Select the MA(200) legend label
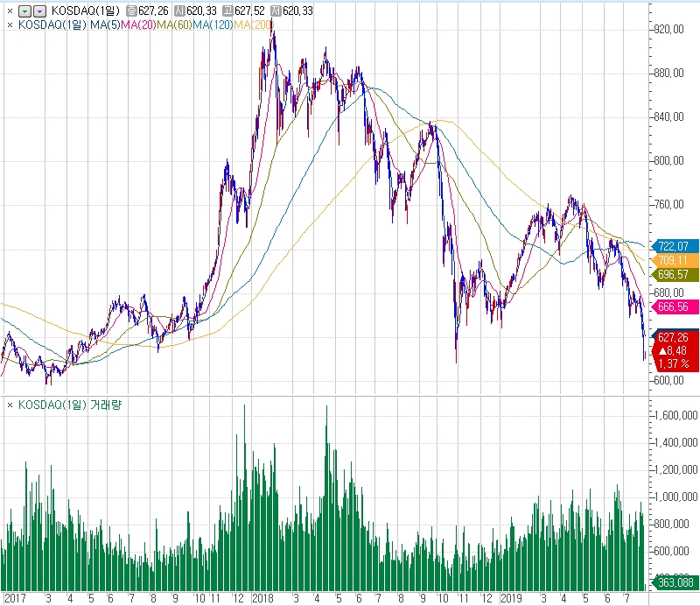 (x=253, y=25)
